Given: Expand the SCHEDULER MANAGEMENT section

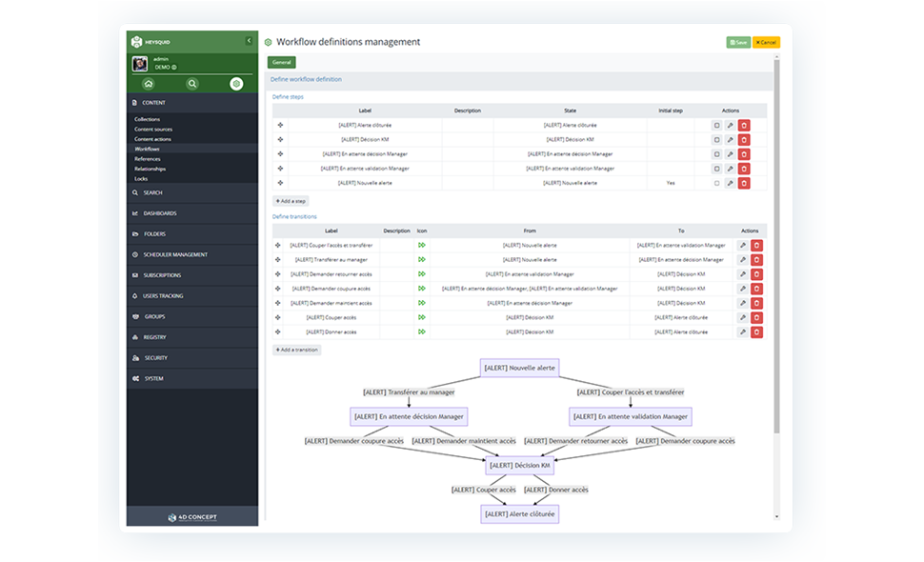Looking at the screenshot, I should pyautogui.click(x=192, y=254).
